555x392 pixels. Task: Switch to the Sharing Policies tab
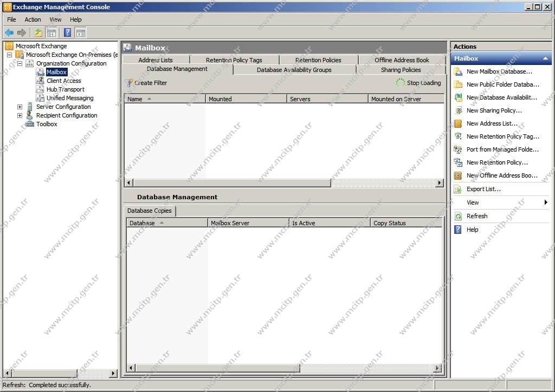pos(401,70)
